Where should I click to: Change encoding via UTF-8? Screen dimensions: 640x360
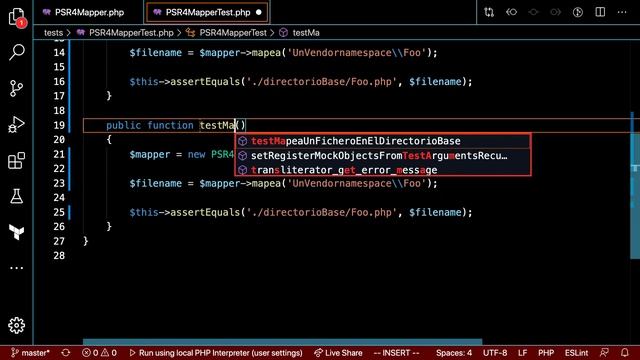pos(495,353)
